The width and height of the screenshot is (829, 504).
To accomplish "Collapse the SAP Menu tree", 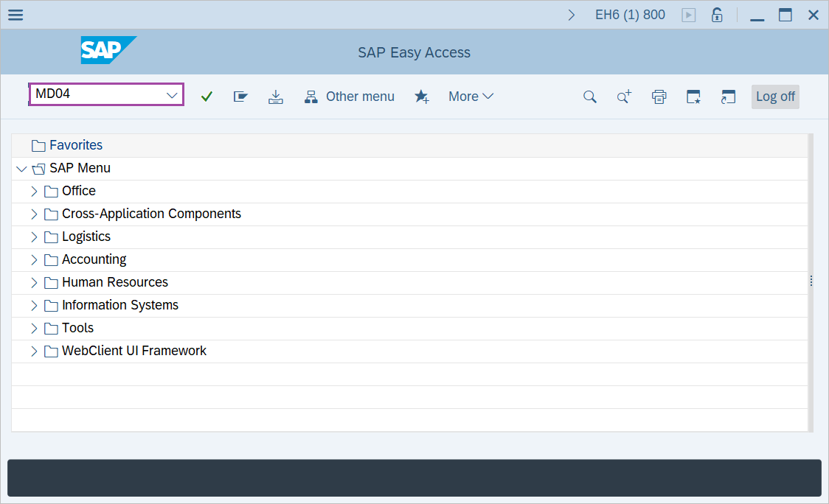I will (21, 168).
